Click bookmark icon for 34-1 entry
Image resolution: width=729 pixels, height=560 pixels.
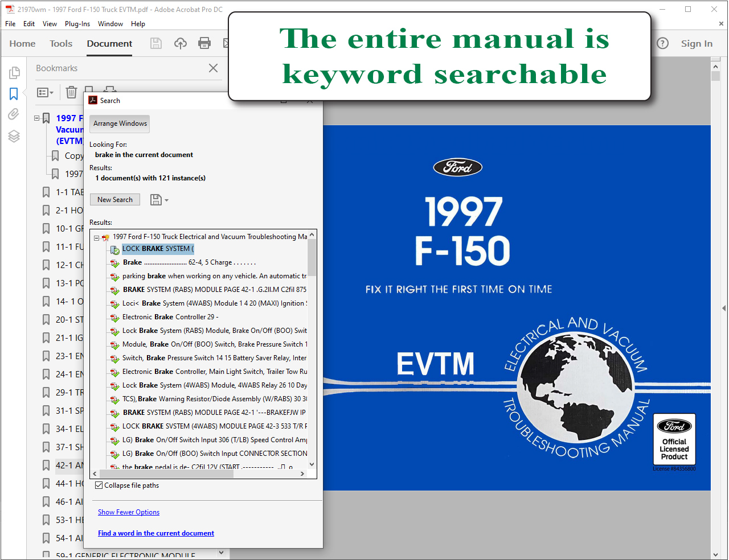click(46, 429)
